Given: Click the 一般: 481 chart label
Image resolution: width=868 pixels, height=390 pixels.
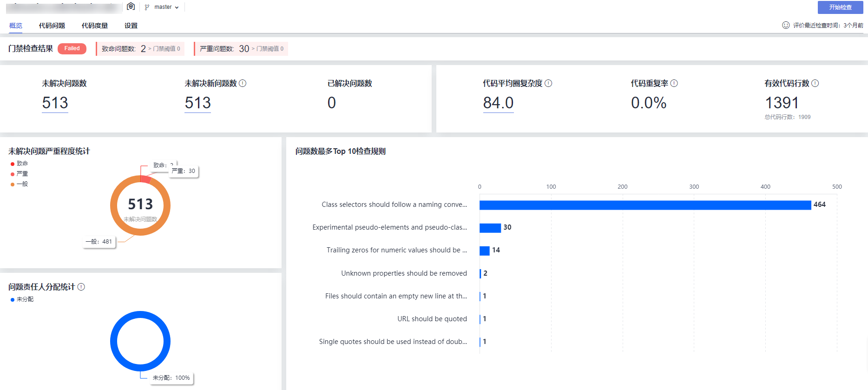Looking at the screenshot, I should point(99,242).
